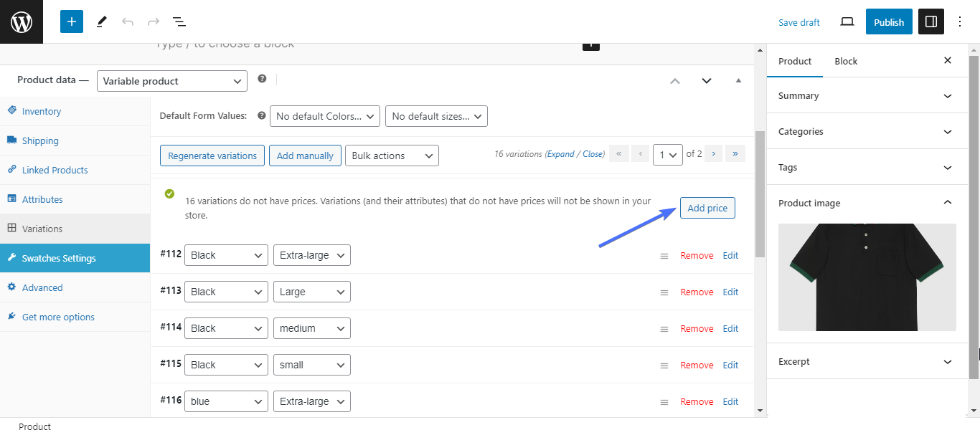980x435 pixels.
Task: Edit variation #113
Action: [730, 292]
